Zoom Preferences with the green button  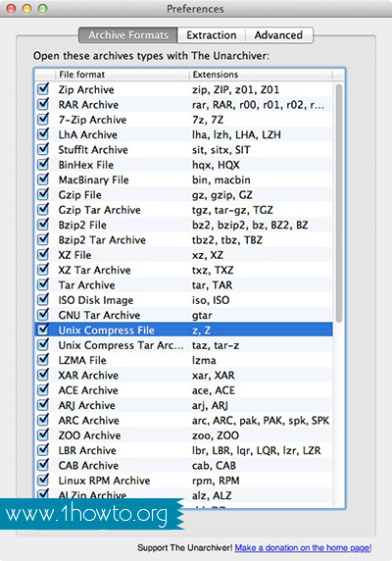[43, 9]
